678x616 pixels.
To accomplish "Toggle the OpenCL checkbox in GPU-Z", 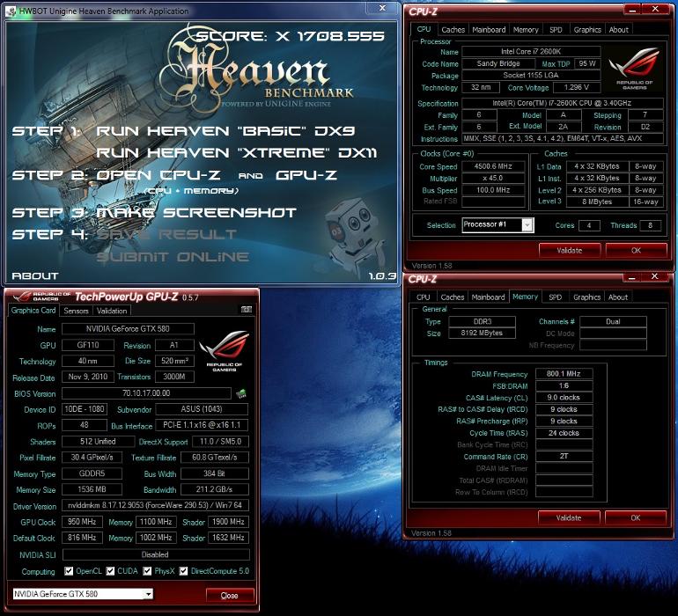I will [x=69, y=571].
